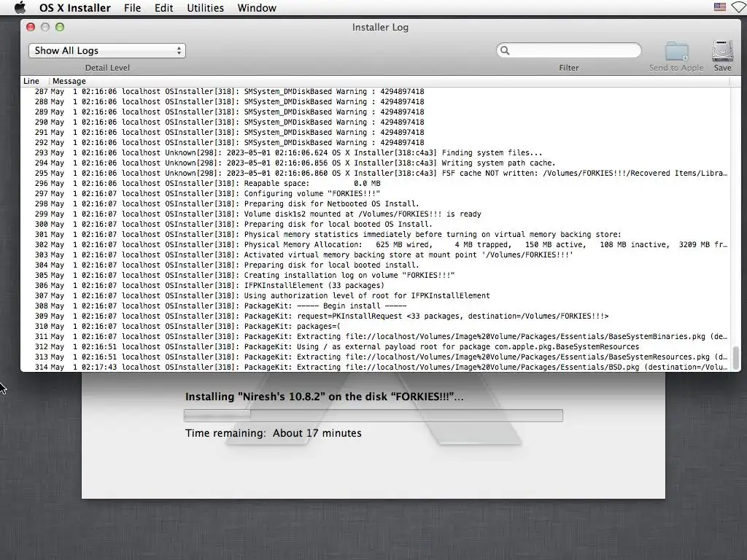
Task: Click the Send to Apple folder icon
Action: [x=676, y=52]
